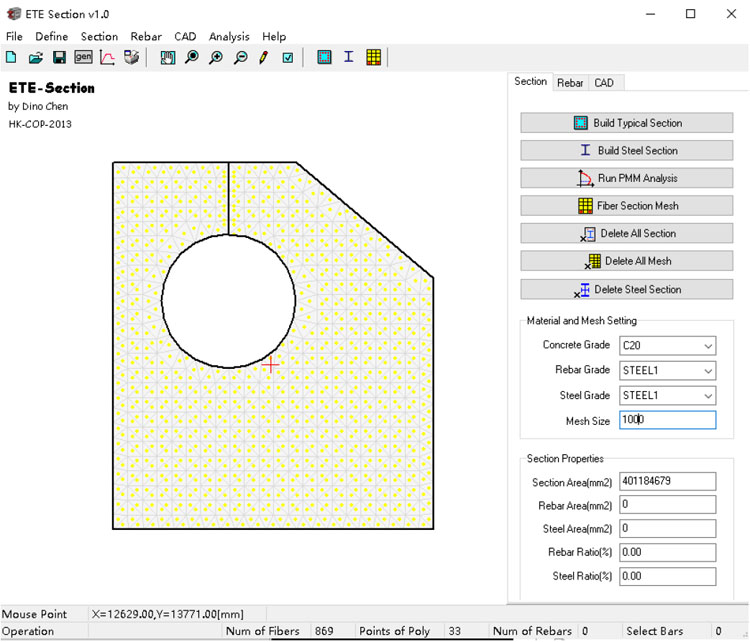This screenshot has width=750, height=642.
Task: Click the curve graph toolbar icon
Action: coord(107,57)
